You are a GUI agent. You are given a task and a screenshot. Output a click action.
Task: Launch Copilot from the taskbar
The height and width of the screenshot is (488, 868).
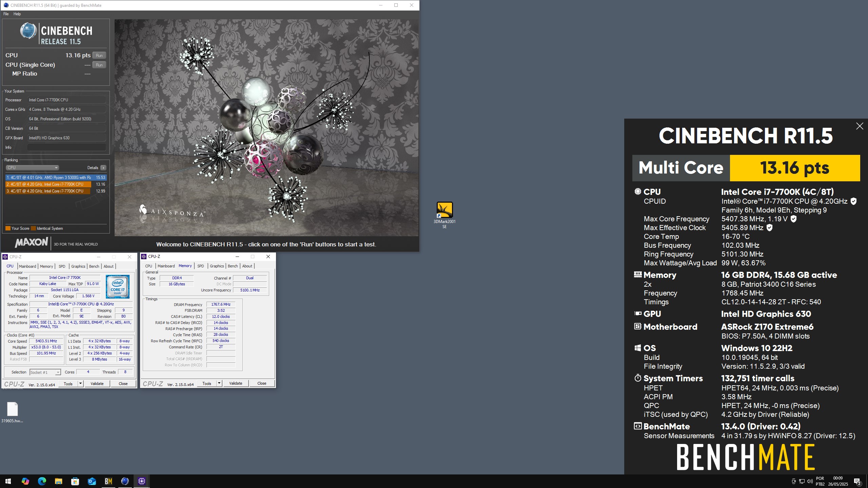coord(25,481)
